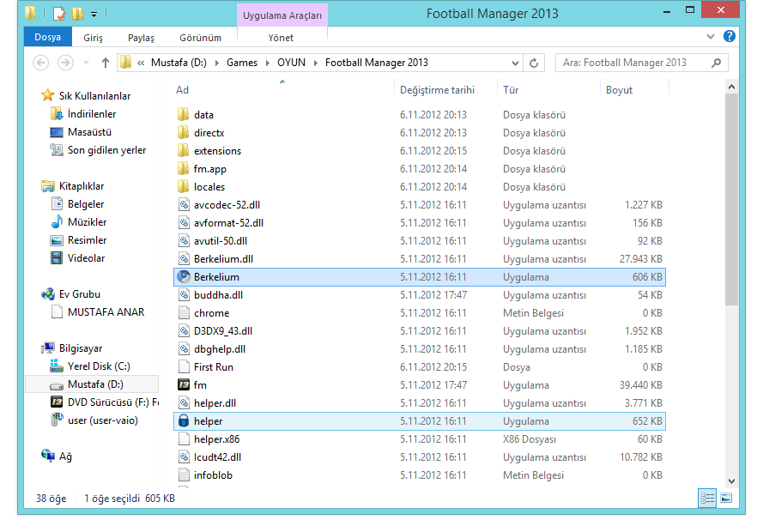
Task: Select Ağ network in the sidebar
Action: click(65, 456)
